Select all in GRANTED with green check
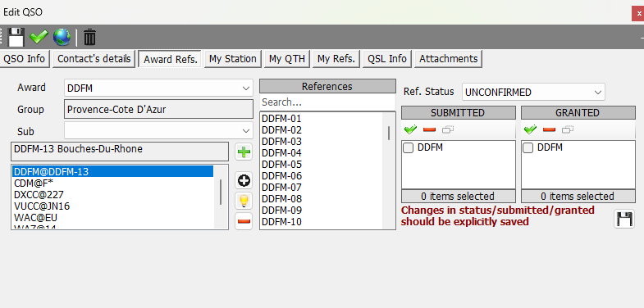This screenshot has height=308, width=644. (530, 129)
